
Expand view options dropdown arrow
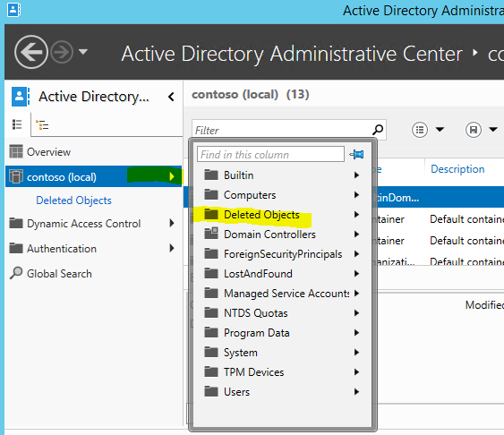click(x=440, y=130)
